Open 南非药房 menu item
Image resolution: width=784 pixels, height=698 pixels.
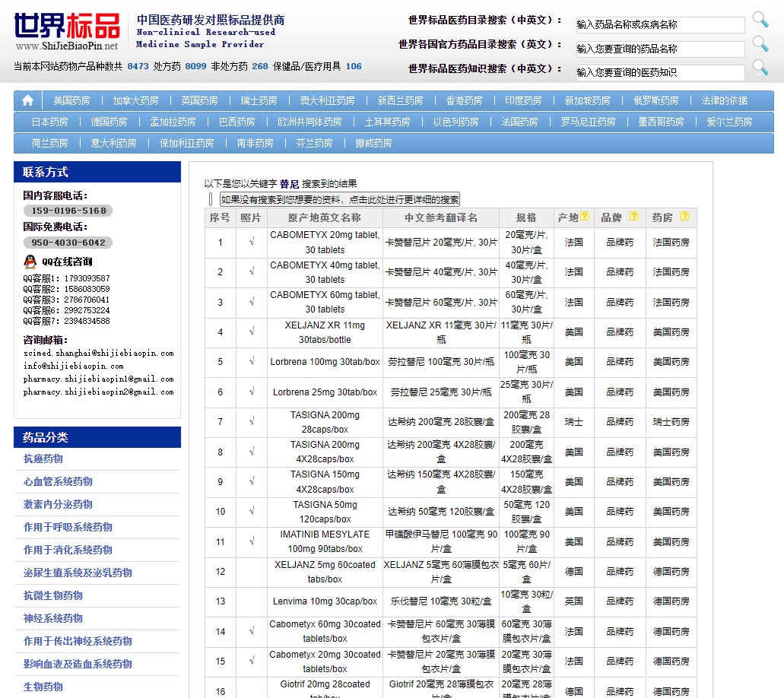(255, 143)
